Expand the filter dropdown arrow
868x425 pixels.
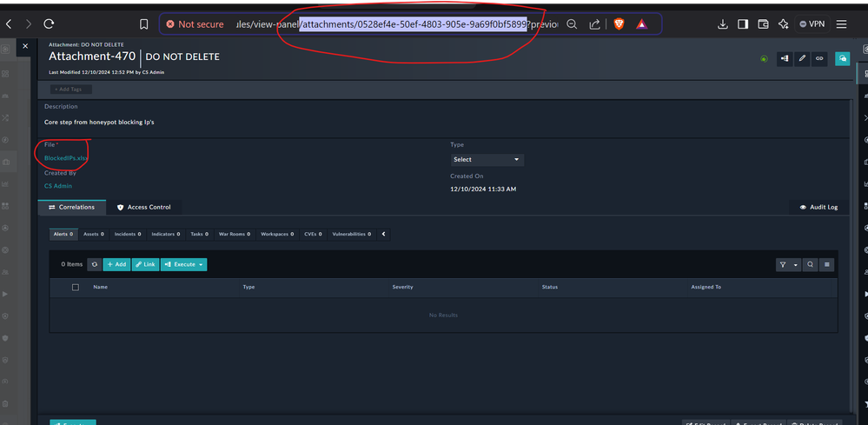tap(796, 265)
